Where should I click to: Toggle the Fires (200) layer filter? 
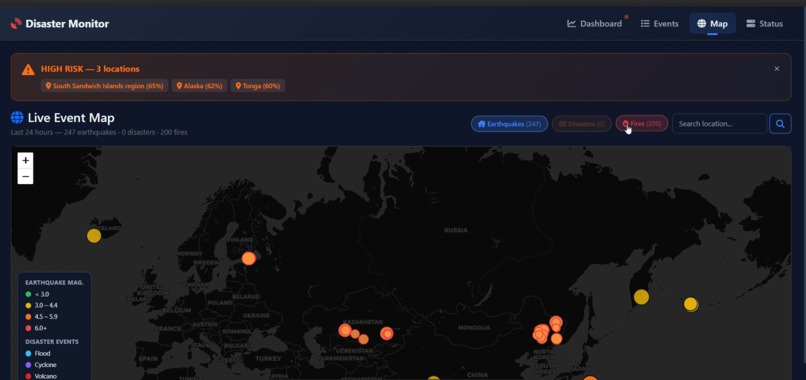tap(642, 124)
